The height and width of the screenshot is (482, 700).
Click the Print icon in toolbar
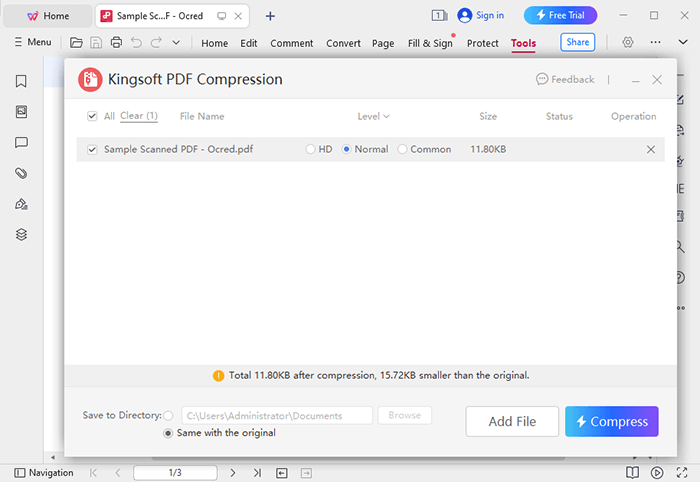(x=116, y=43)
